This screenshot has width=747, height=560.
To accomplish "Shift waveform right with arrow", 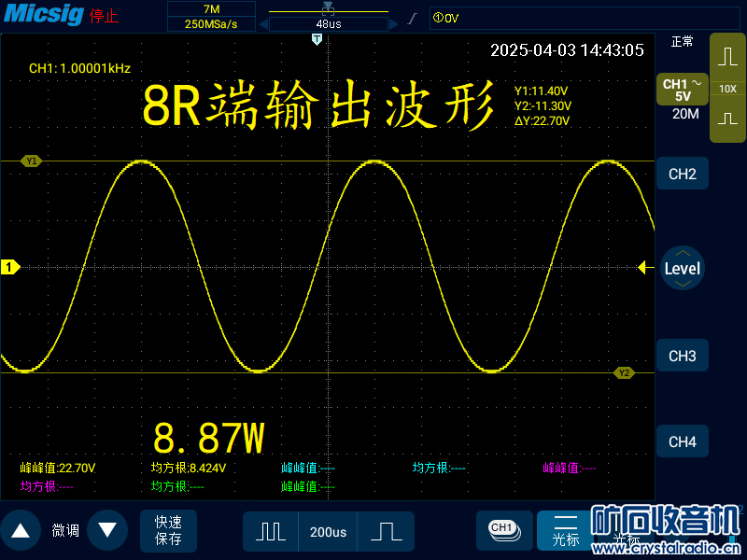I will point(393,24).
